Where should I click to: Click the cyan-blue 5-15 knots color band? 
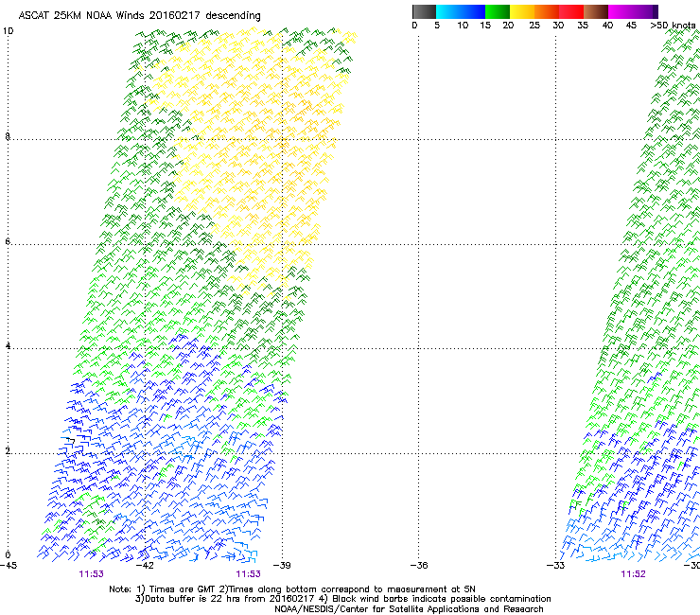[461, 11]
